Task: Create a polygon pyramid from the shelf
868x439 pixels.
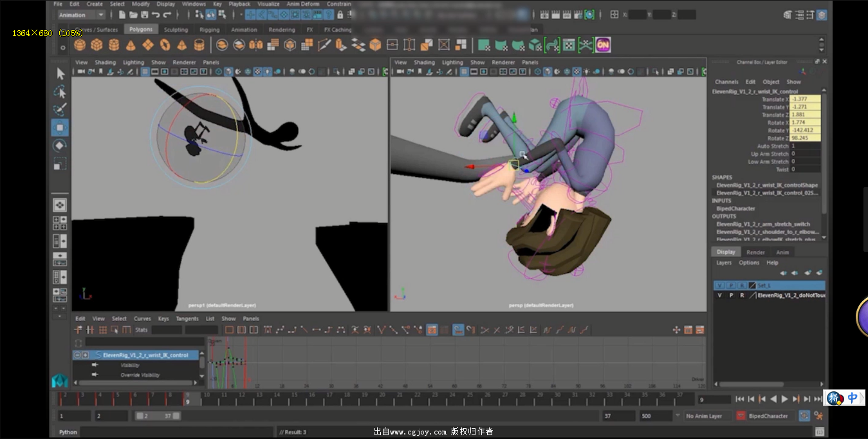Action: point(182,45)
